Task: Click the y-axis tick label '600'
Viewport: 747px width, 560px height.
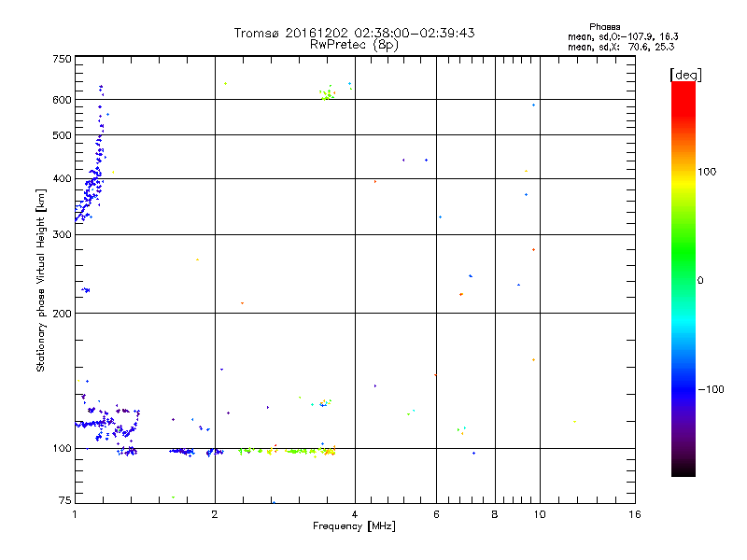Action: tap(62, 100)
